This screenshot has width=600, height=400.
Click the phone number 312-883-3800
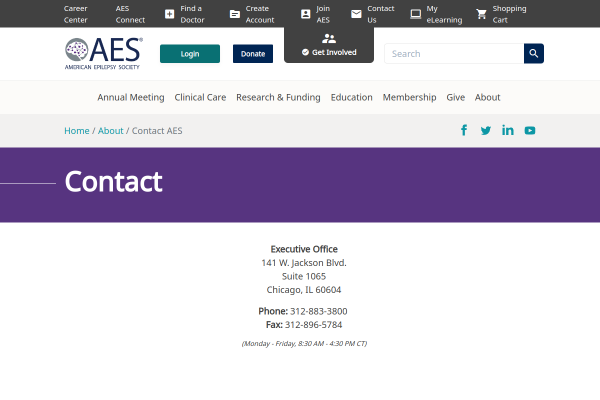318,311
